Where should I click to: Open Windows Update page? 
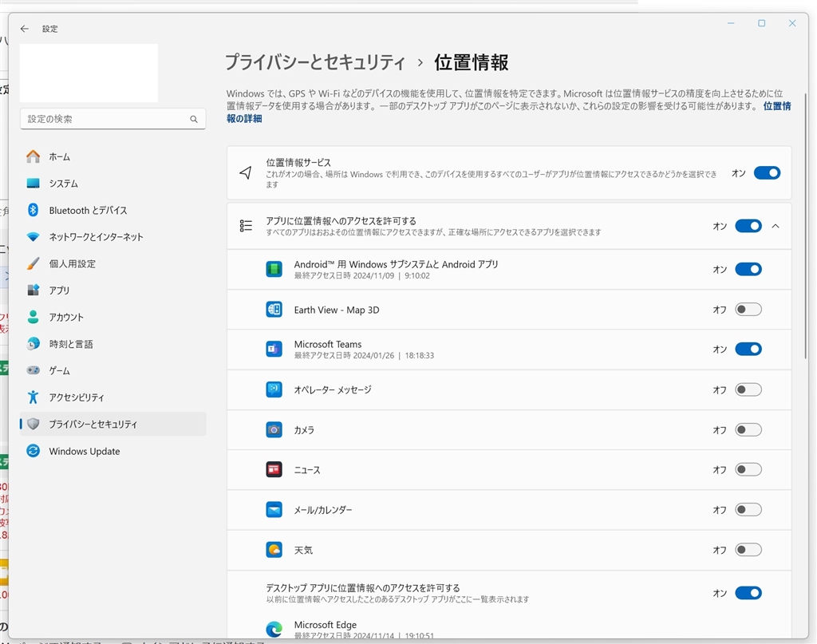point(112,451)
